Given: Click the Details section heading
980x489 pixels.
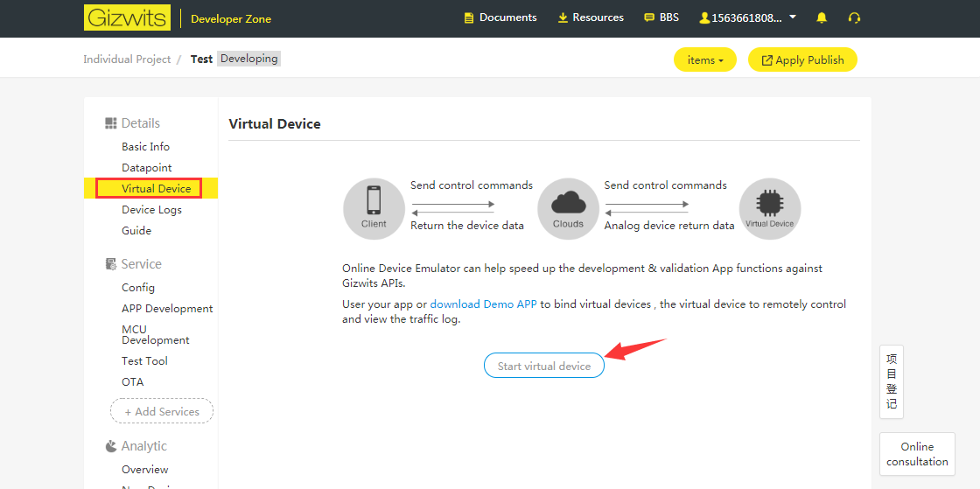Looking at the screenshot, I should click(141, 123).
